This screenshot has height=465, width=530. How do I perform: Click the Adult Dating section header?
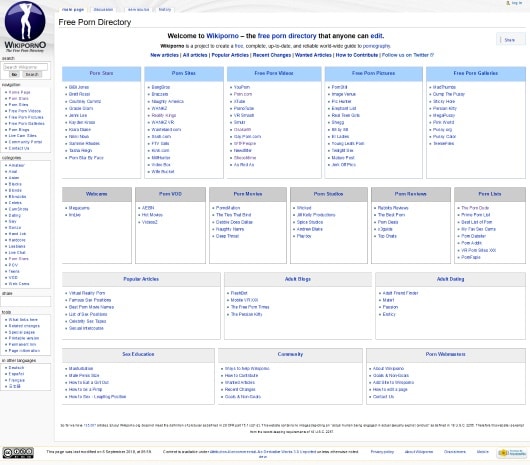[450, 279]
